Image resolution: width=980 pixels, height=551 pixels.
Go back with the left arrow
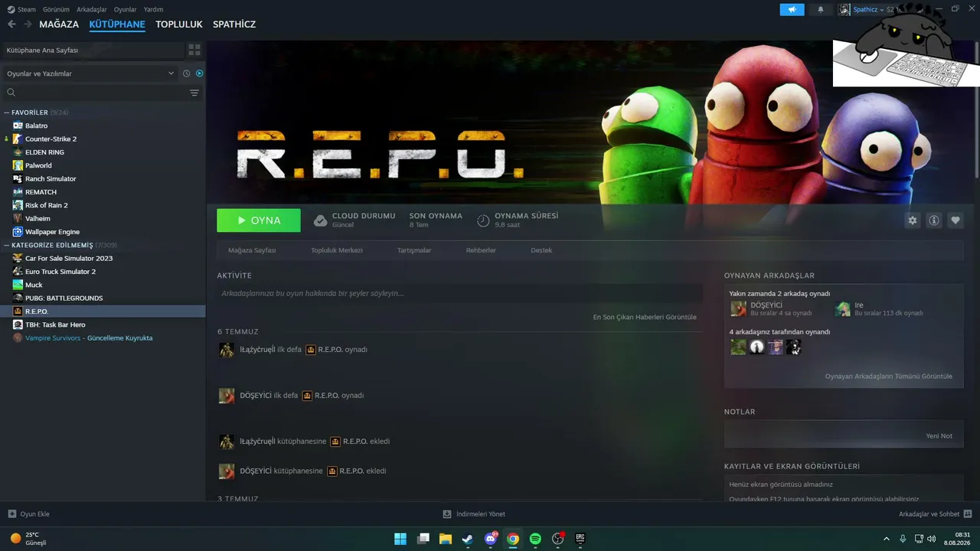(11, 24)
